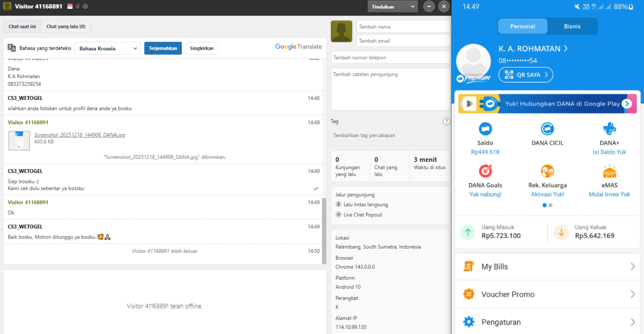Tap the Aktivasi Yuk! link

point(548,194)
